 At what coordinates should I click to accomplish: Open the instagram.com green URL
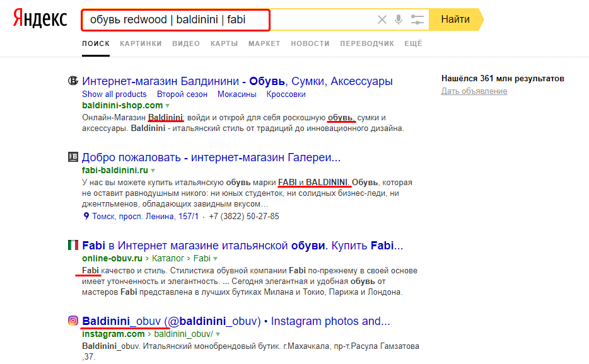pyautogui.click(x=114, y=334)
